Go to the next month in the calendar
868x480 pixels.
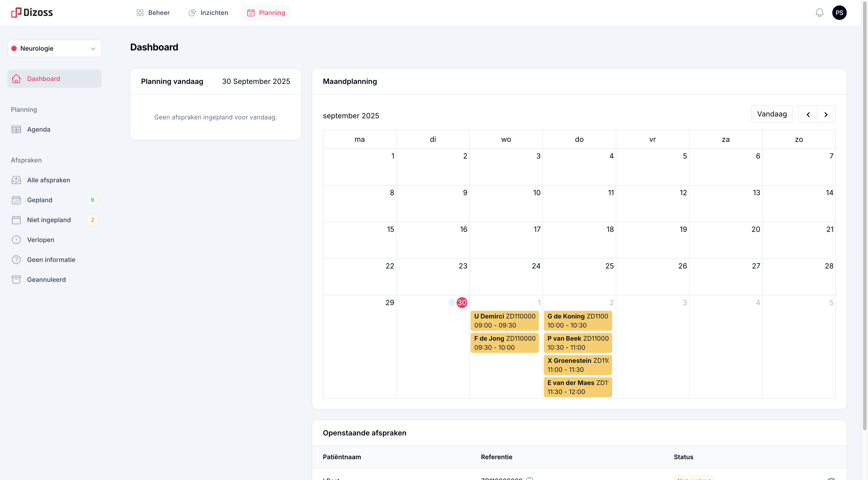tap(826, 115)
